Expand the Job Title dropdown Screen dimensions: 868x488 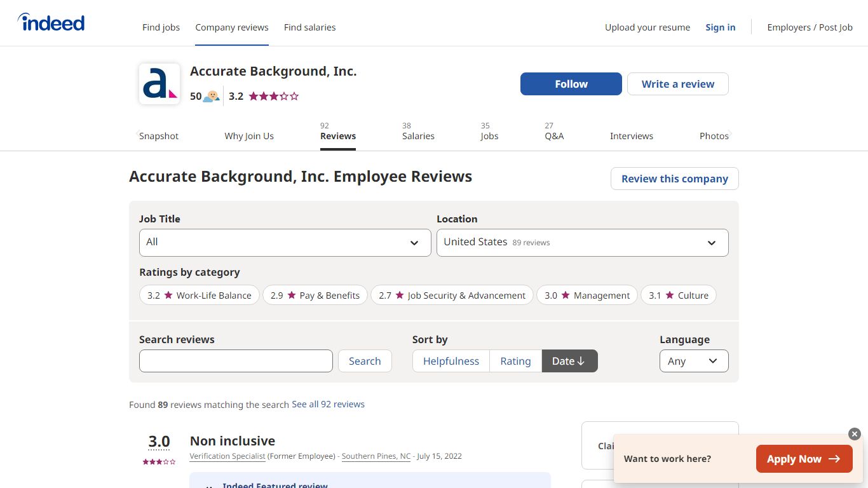(x=285, y=243)
